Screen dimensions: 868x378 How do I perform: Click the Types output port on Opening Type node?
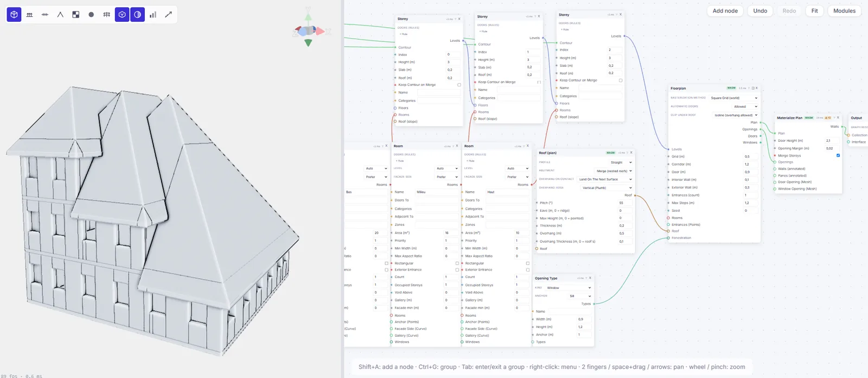594,304
